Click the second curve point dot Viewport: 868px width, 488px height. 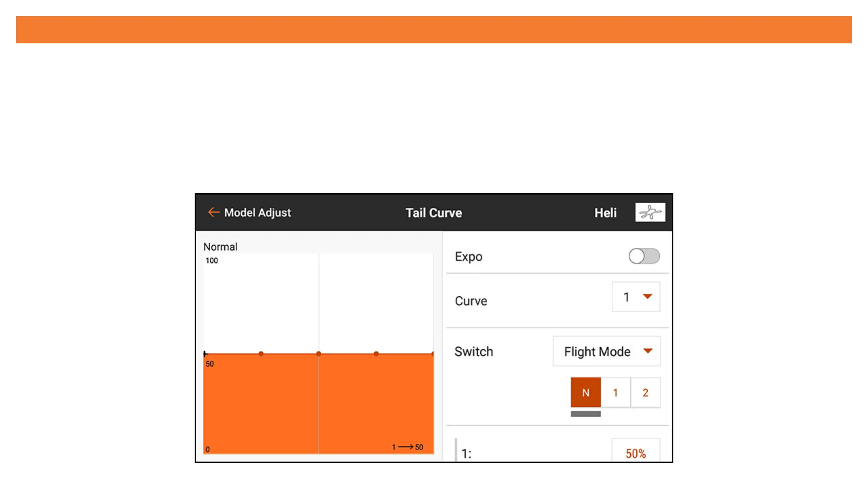coord(261,354)
